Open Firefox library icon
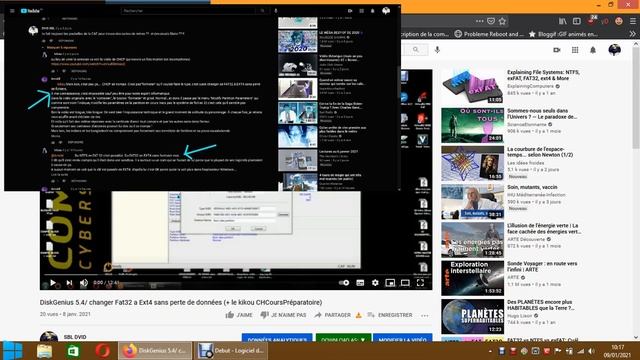This screenshot has width=640, height=360. click(x=562, y=21)
